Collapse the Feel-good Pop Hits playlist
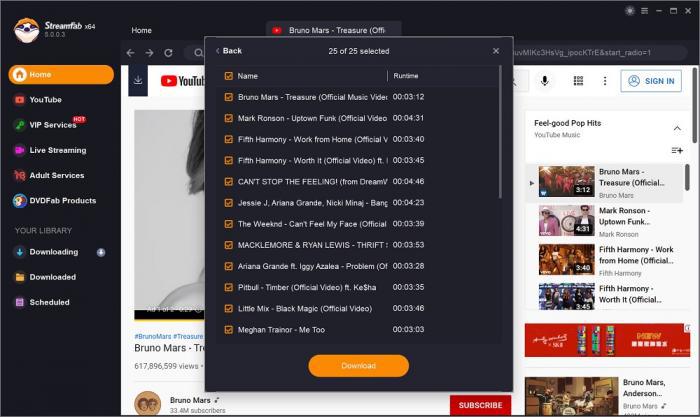This screenshot has height=417, width=700. tap(677, 129)
